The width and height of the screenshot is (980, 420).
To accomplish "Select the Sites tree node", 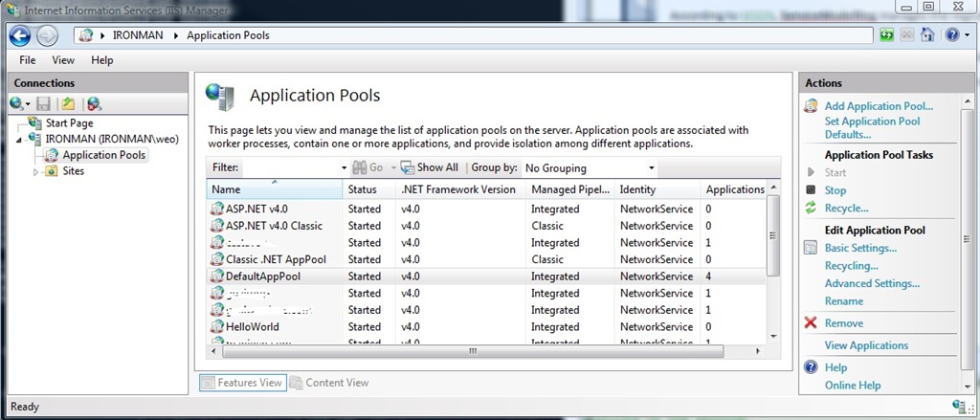I will (x=73, y=171).
